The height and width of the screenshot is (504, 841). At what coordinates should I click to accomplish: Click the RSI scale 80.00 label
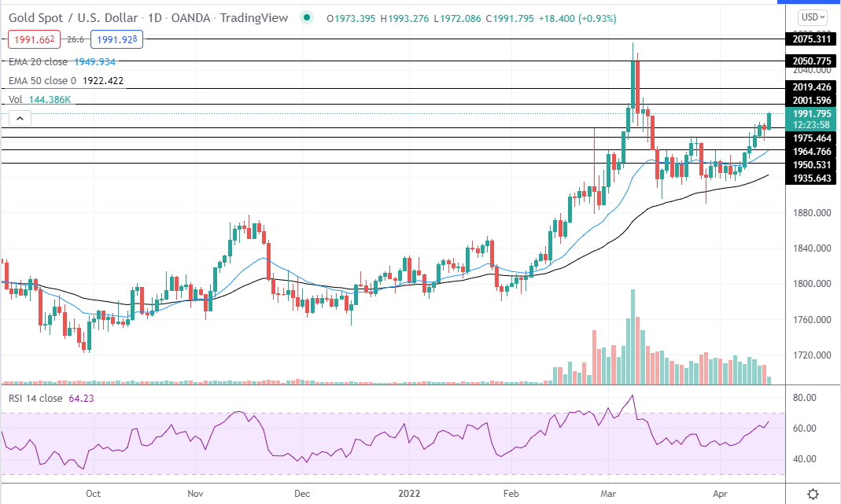[805, 398]
